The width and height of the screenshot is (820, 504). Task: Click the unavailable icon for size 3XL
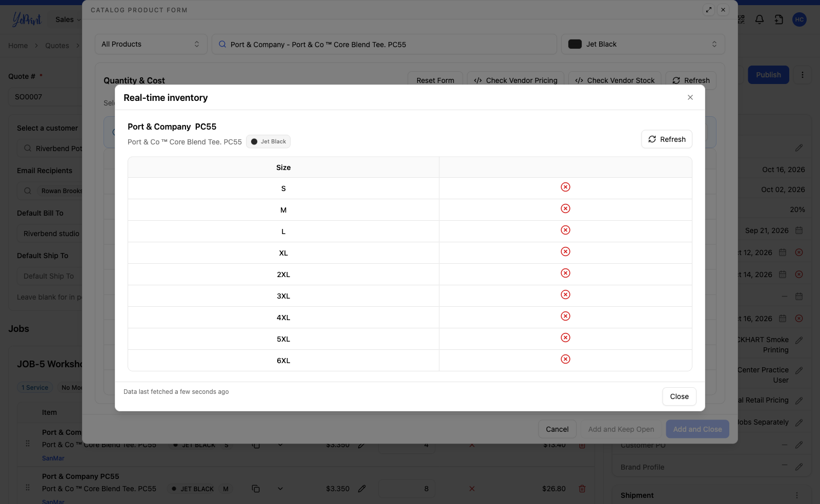coord(565,295)
